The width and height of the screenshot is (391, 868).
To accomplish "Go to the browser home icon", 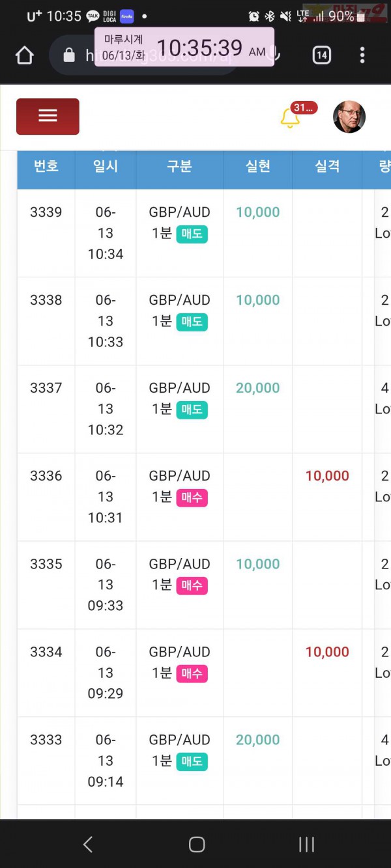I will coord(24,55).
